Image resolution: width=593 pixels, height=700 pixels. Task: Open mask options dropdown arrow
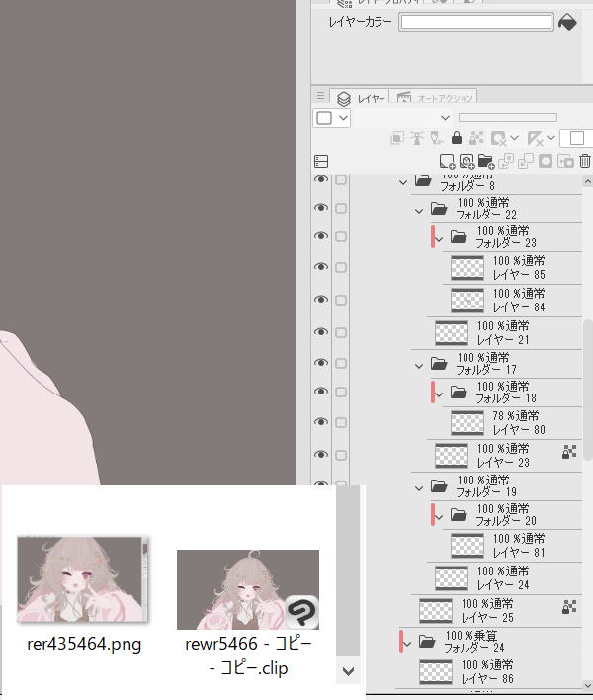pos(514,138)
